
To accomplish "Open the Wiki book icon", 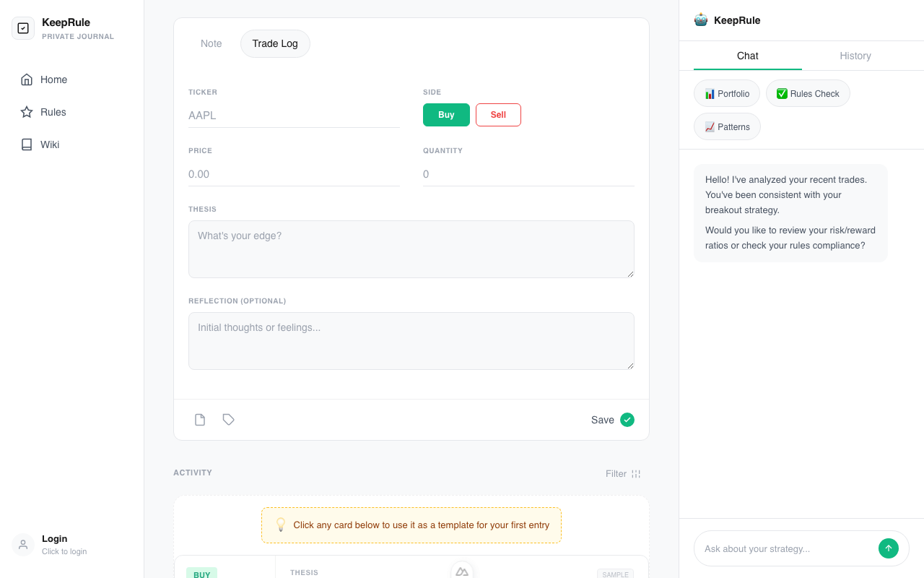I will pyautogui.click(x=26, y=144).
